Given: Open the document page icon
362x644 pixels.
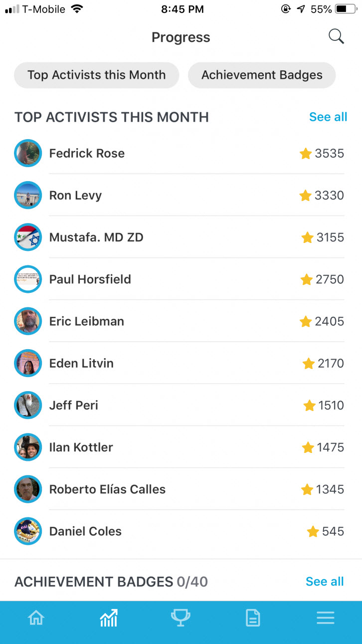Looking at the screenshot, I should pyautogui.click(x=253, y=619).
